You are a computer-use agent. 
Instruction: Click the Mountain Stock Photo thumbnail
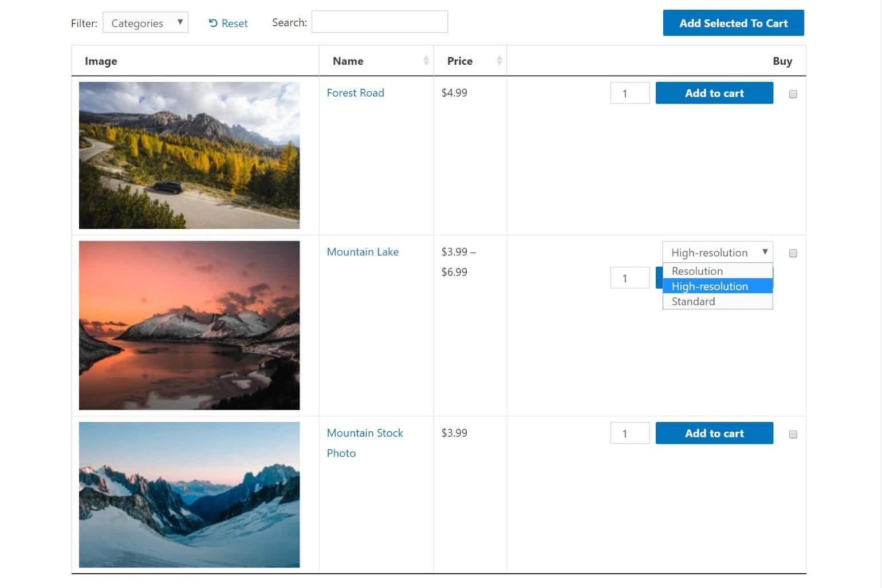pos(190,495)
